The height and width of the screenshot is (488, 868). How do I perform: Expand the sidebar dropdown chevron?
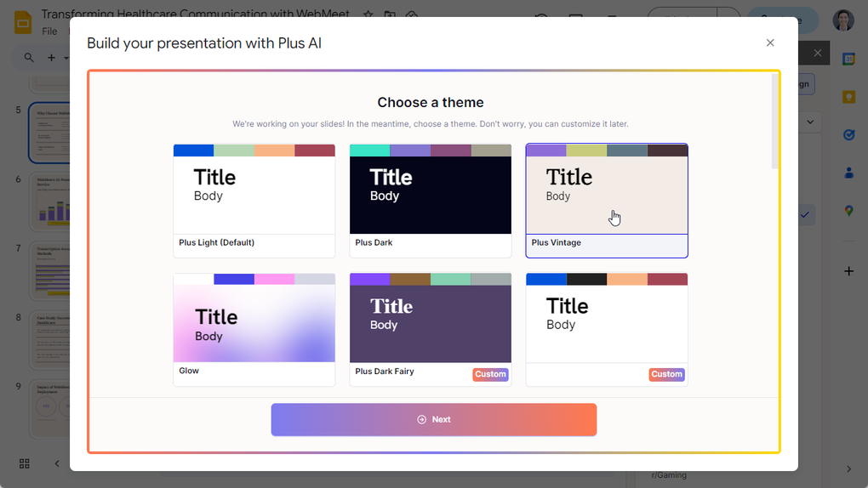tap(810, 122)
